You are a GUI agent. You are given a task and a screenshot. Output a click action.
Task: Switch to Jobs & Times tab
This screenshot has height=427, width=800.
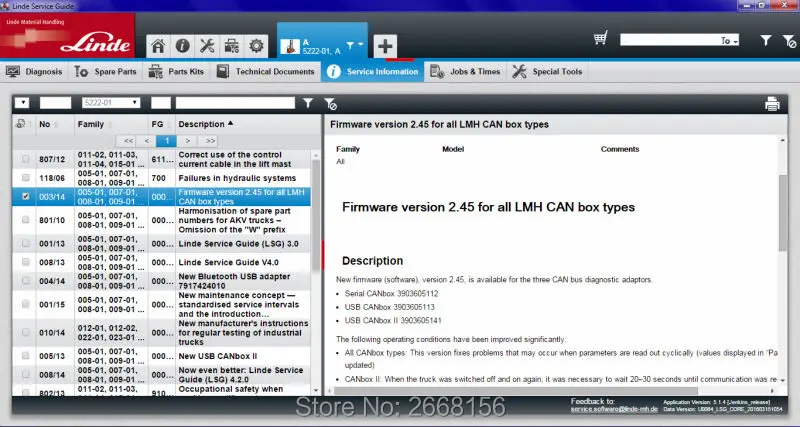click(465, 72)
